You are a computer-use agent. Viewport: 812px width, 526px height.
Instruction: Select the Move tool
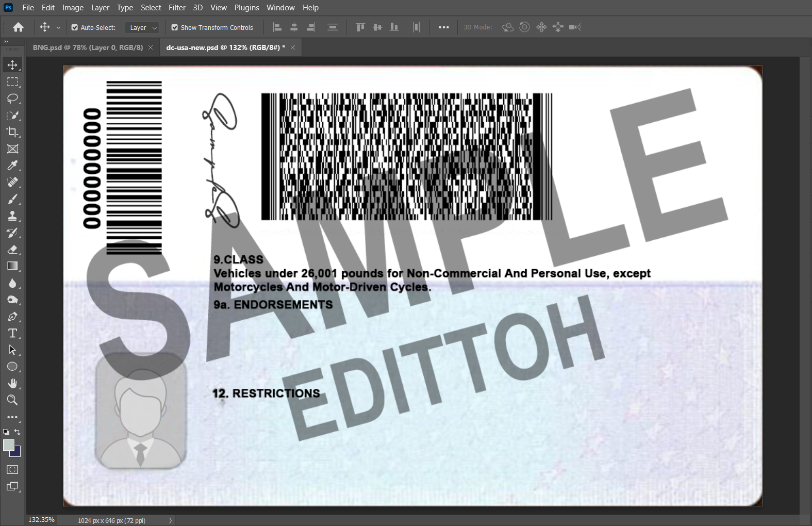point(12,65)
